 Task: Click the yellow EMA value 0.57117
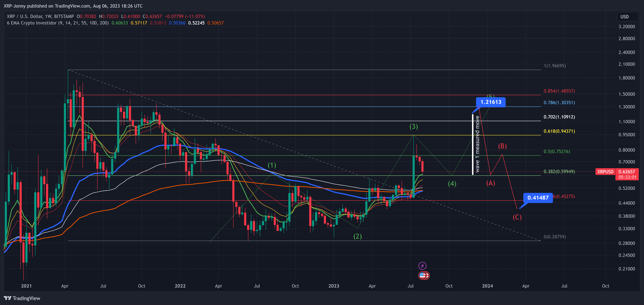(139, 23)
